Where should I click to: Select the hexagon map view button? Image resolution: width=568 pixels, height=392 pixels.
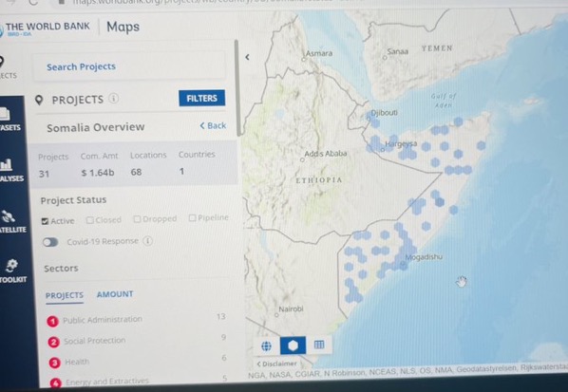(x=293, y=345)
